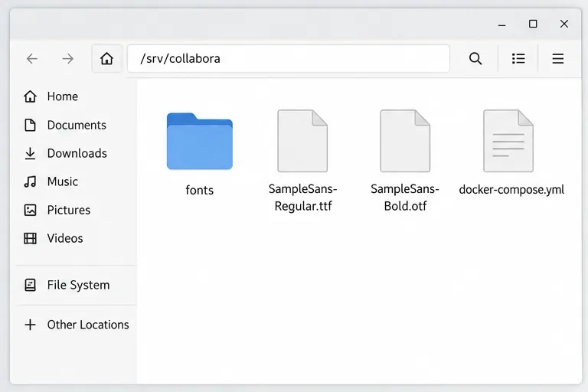Close the file manager window
The width and height of the screenshot is (588, 392).
(564, 24)
